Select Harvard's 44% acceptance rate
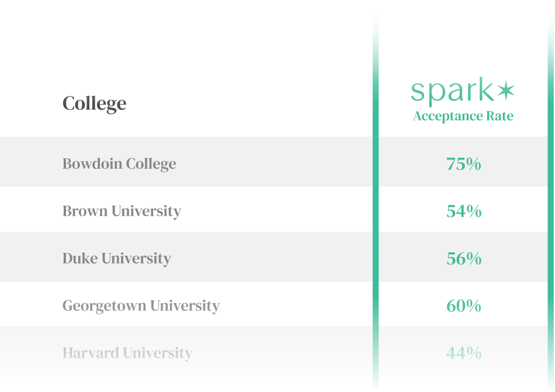 click(464, 353)
